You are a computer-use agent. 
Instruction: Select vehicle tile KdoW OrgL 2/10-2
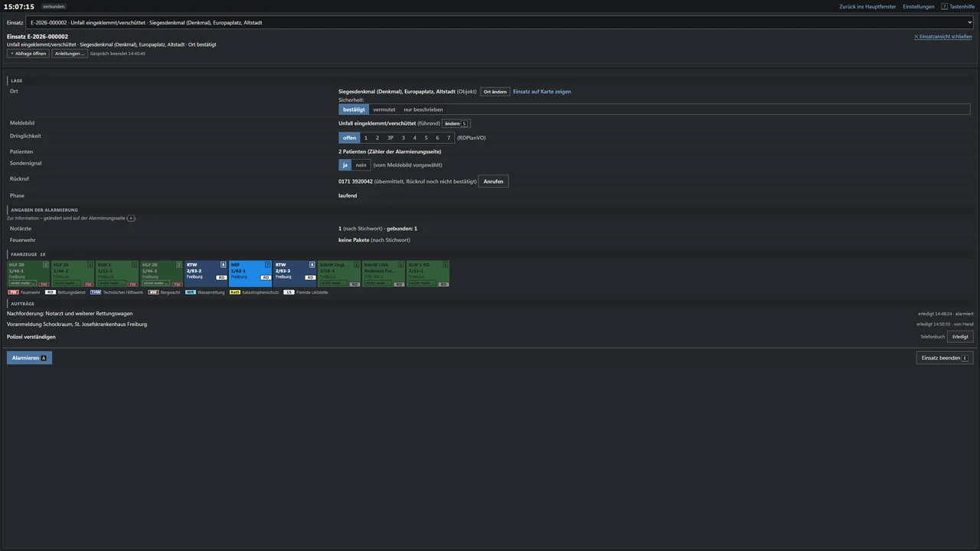[339, 274]
